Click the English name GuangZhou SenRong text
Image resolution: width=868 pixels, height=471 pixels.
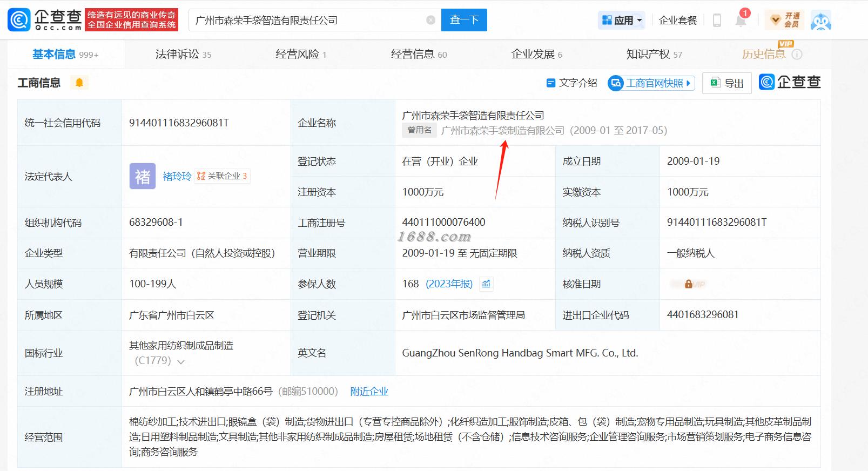(520, 353)
